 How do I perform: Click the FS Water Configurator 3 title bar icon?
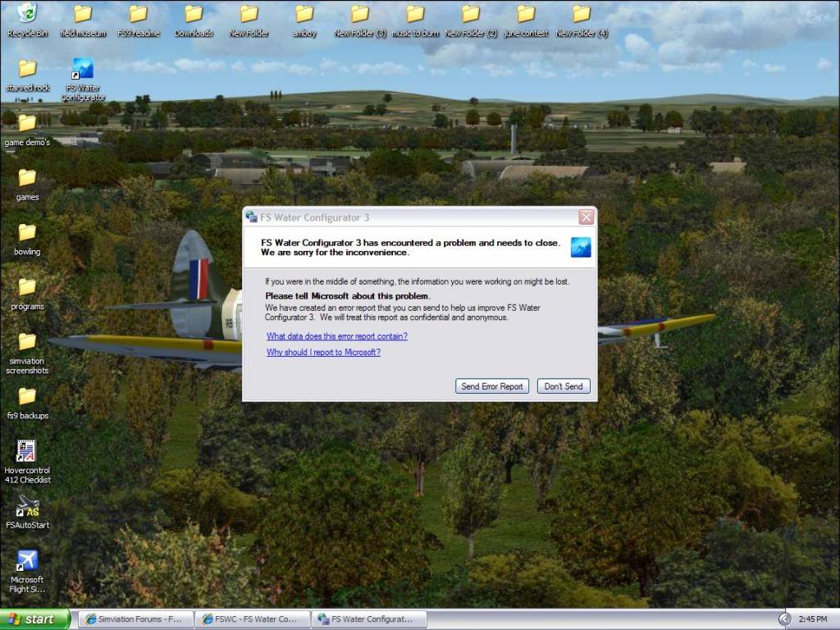click(x=251, y=217)
